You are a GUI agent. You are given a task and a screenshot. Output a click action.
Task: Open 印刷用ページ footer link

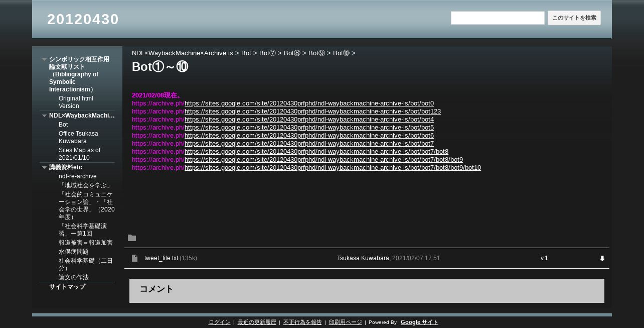click(346, 322)
